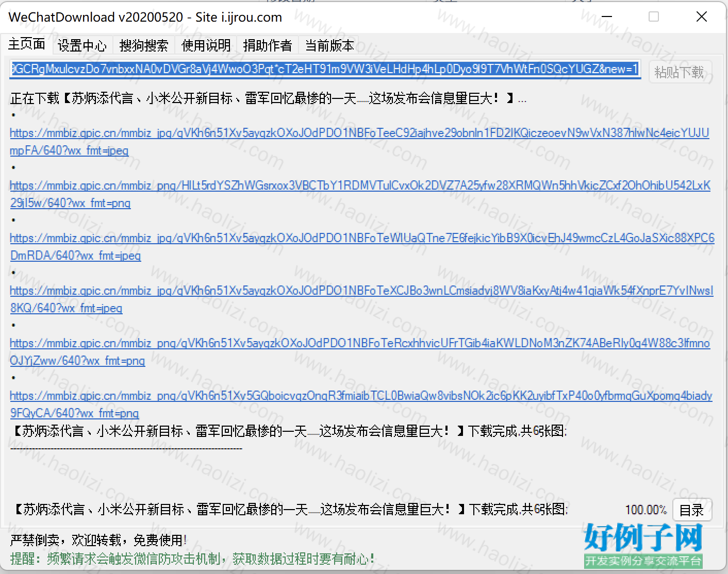Close the WeChatDownload window
Screen dimensions: 728x574
click(x=702, y=17)
